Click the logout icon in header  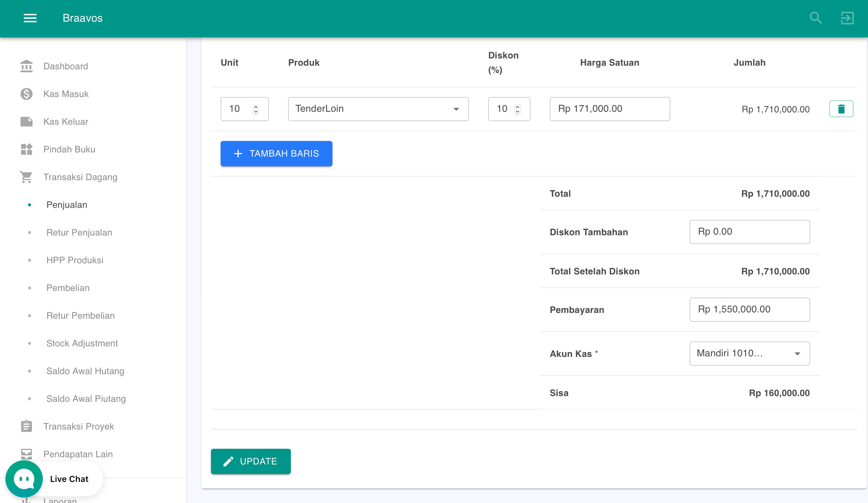coord(847,18)
